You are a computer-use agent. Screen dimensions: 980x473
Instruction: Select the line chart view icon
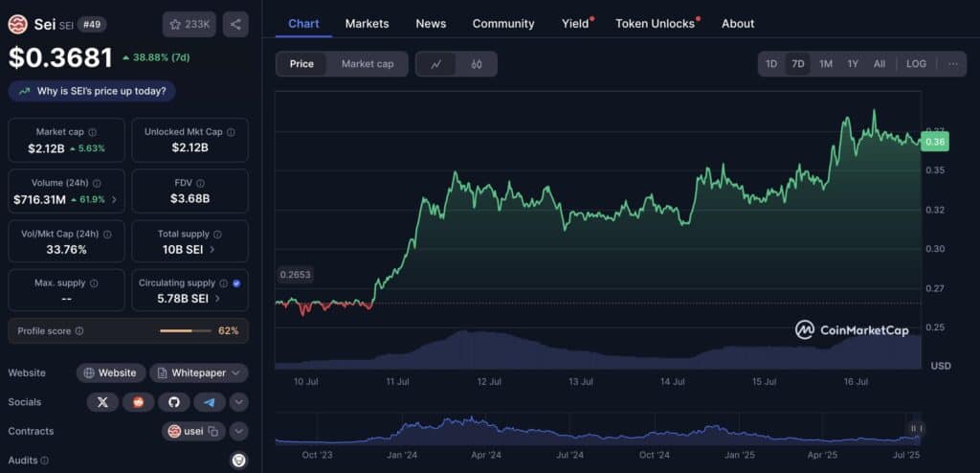coord(436,64)
